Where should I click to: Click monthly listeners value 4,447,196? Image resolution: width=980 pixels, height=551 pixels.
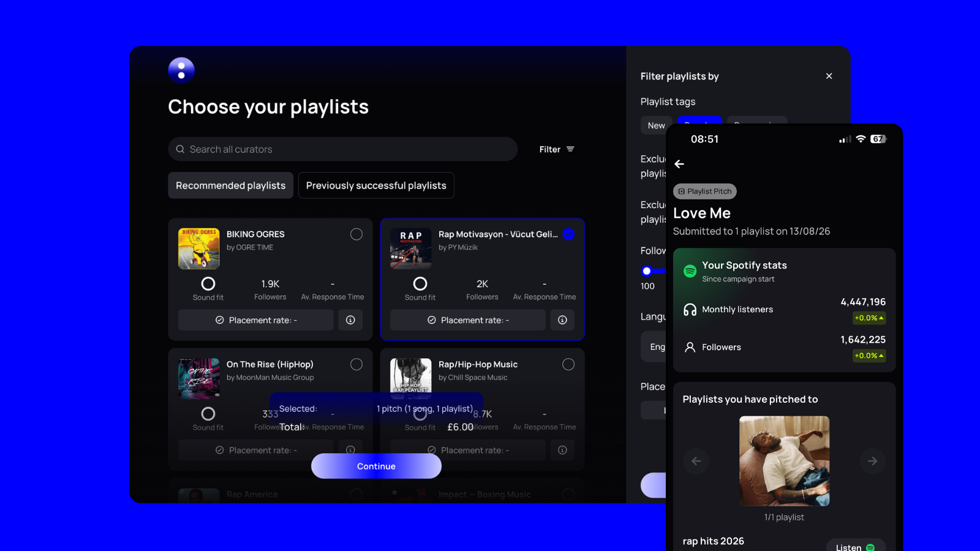tap(863, 302)
